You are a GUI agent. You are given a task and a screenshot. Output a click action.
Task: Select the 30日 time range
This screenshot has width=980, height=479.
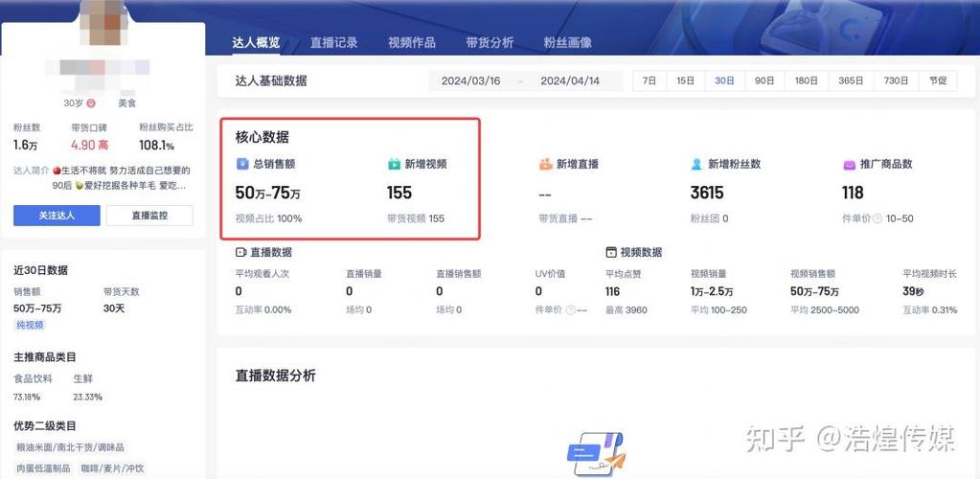pyautogui.click(x=724, y=80)
